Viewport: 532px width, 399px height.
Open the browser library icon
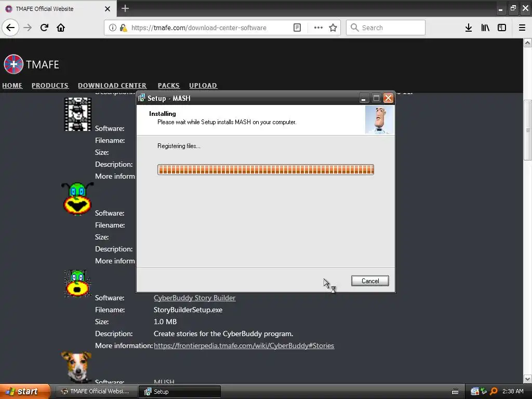coord(485,28)
